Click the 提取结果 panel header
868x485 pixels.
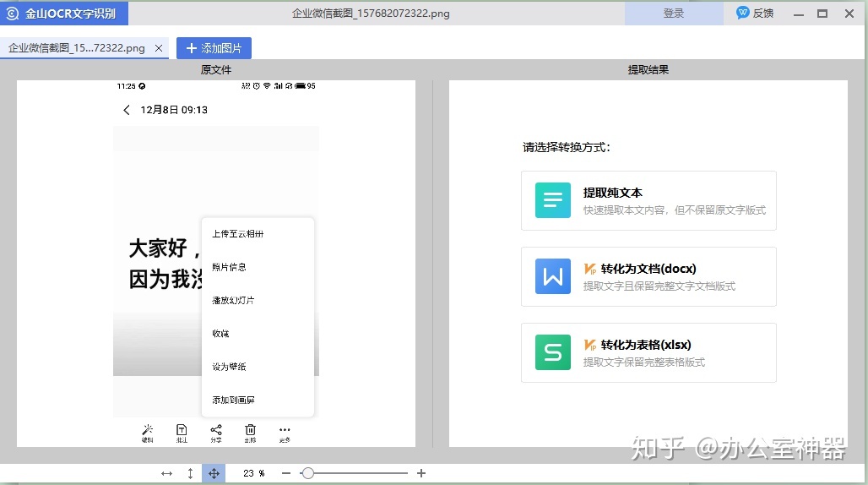648,70
